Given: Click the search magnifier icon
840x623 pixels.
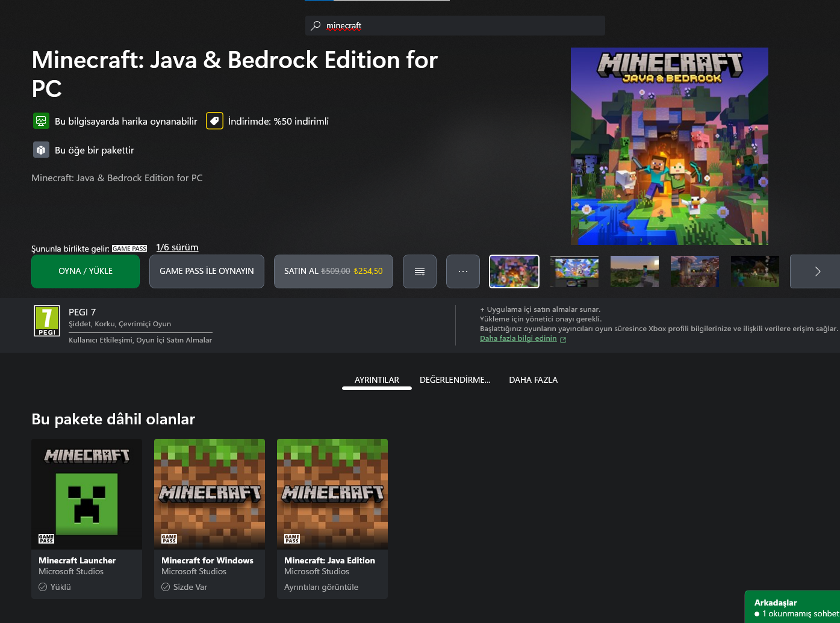Looking at the screenshot, I should pyautogui.click(x=316, y=25).
